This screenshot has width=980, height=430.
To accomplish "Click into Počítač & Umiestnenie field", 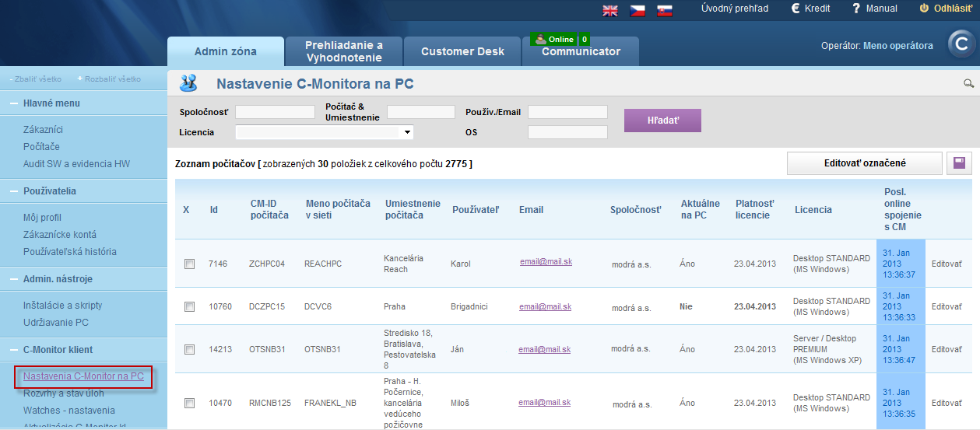I will 420,112.
